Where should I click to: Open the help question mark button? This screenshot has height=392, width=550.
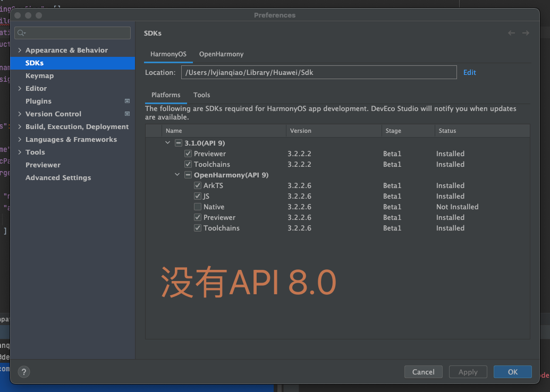tap(24, 372)
